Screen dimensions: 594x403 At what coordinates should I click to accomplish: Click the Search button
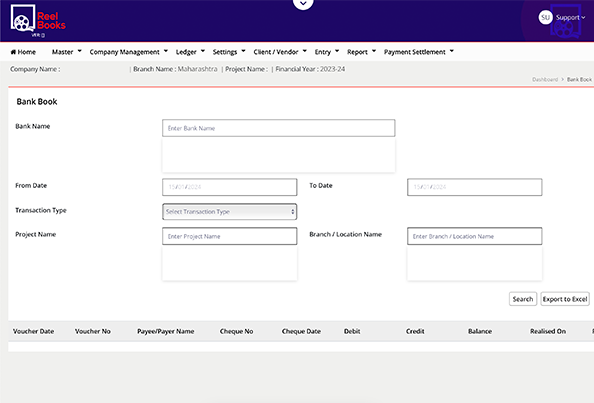click(523, 299)
